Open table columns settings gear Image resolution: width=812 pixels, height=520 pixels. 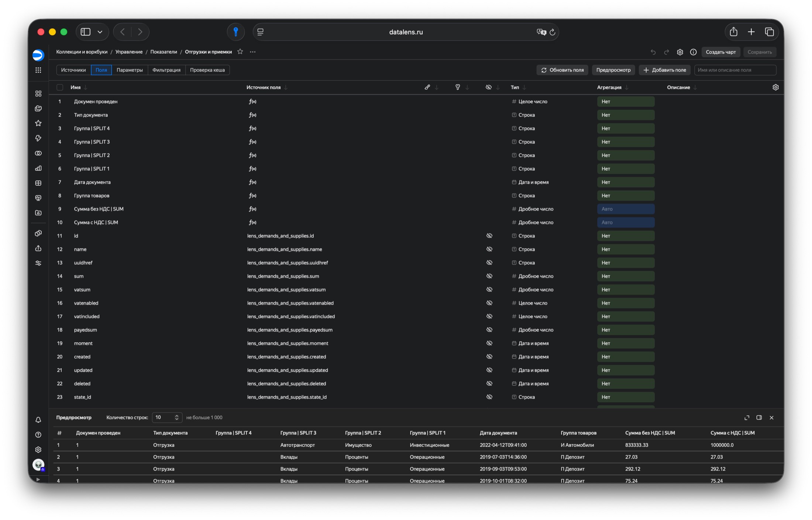click(775, 87)
